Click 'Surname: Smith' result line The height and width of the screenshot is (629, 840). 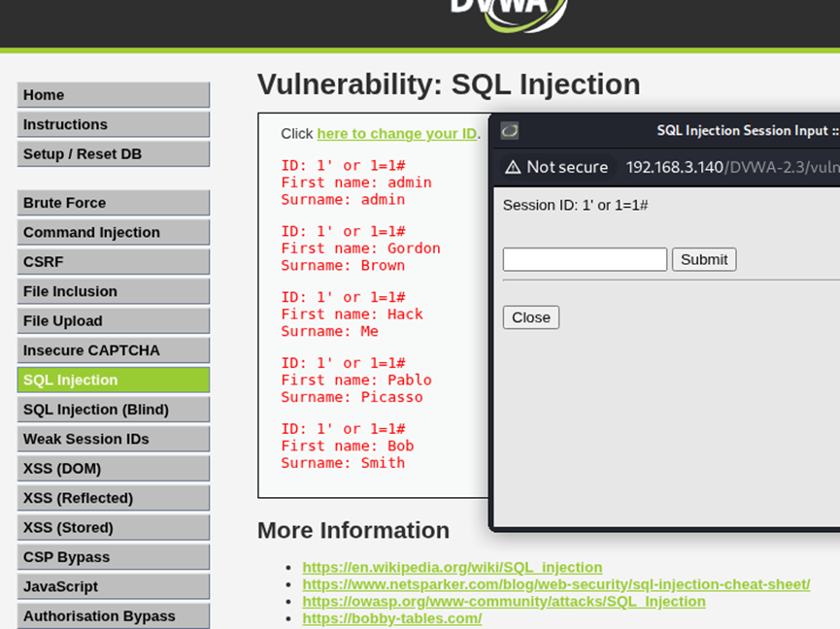point(343,463)
